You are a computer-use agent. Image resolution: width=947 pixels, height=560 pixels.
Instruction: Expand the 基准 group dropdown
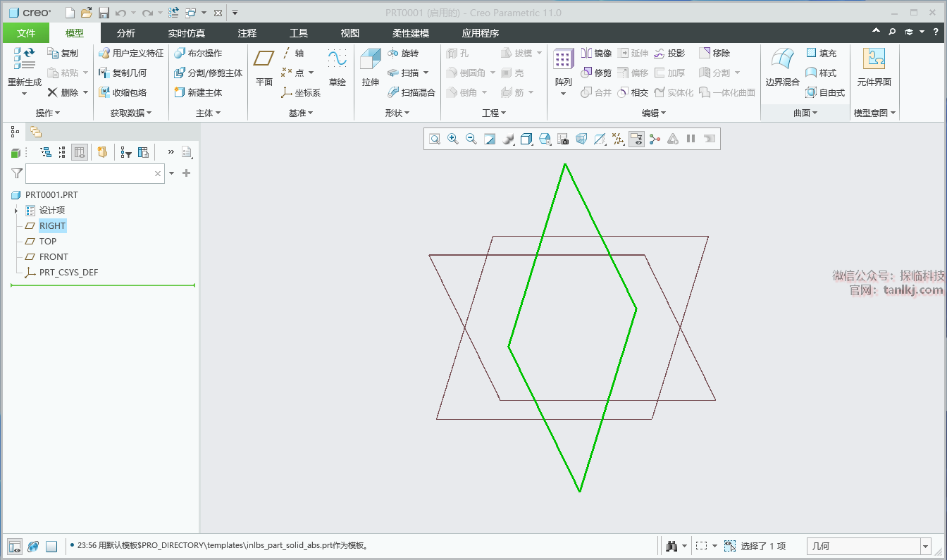click(x=302, y=113)
